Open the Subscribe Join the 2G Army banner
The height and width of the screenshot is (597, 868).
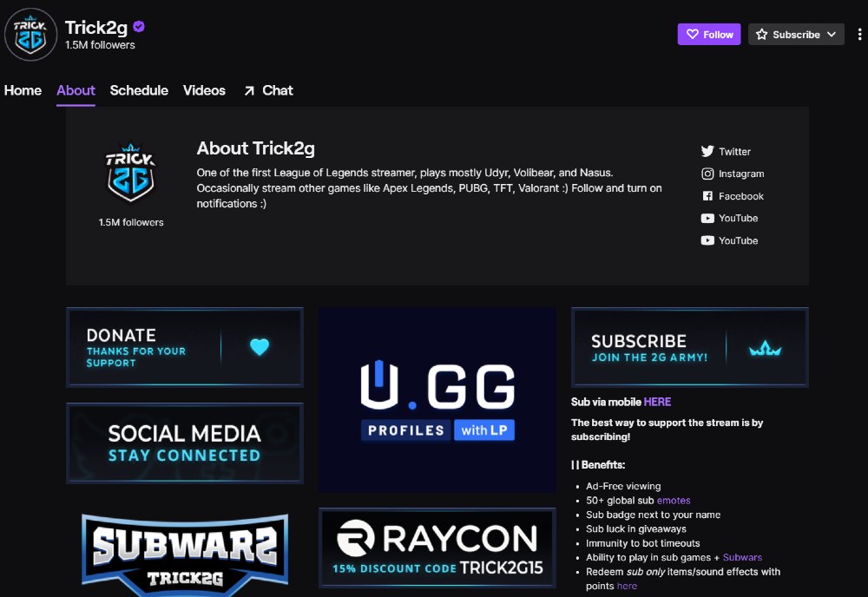(x=690, y=347)
